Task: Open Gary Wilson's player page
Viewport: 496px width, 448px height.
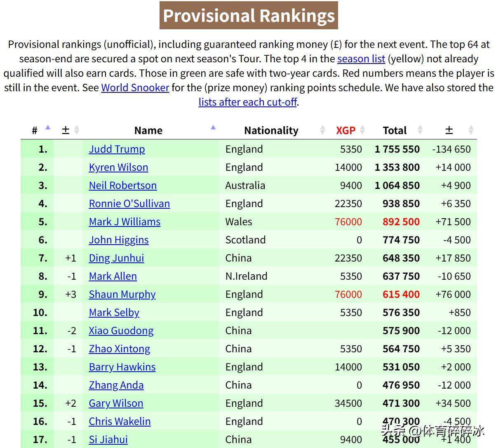Action: (x=116, y=403)
